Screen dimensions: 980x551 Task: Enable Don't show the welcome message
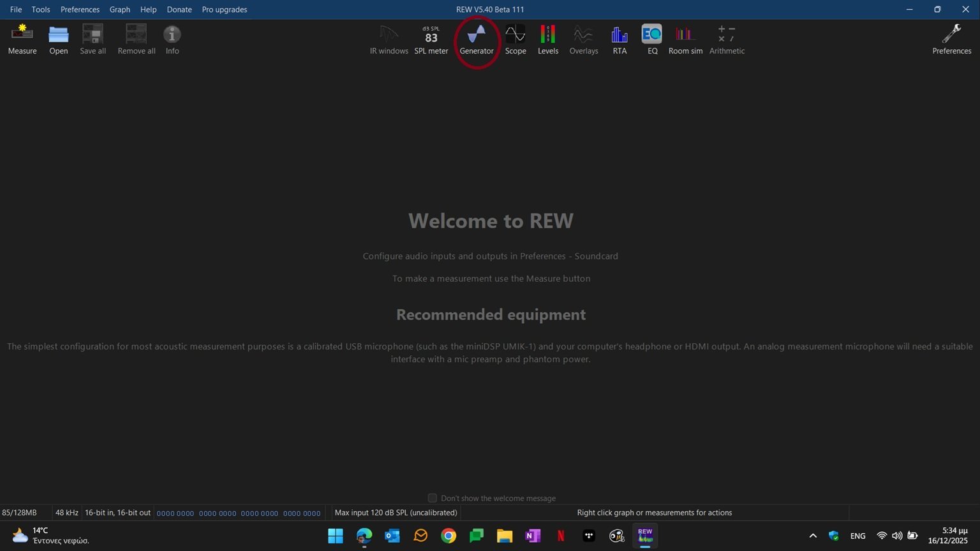pos(433,498)
